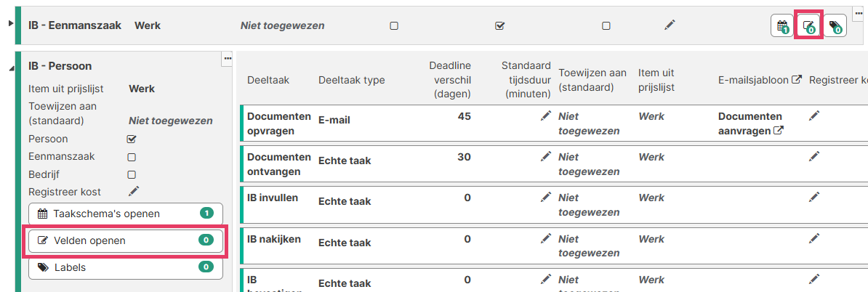Uncheck the Persoon checkbox
The image size is (868, 292).
[132, 139]
